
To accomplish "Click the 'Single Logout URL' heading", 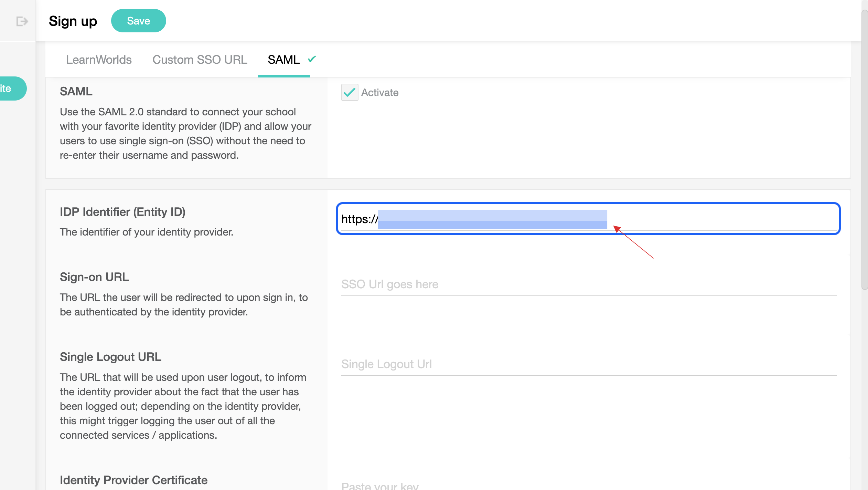I will (110, 357).
